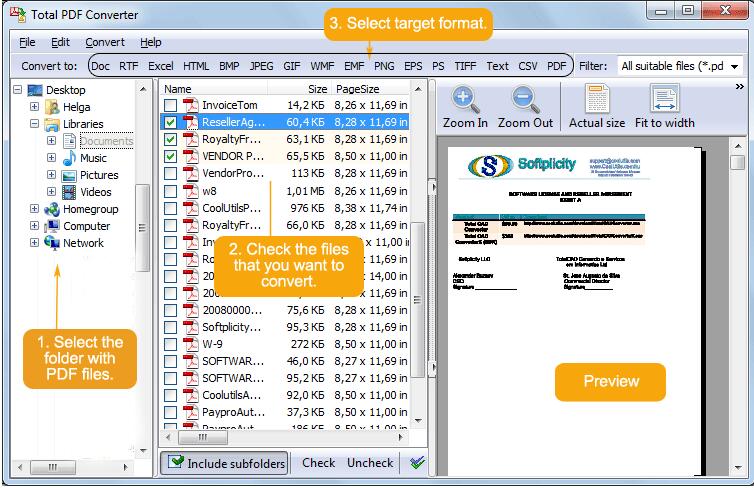Uncheck the VENDOR P… file checkbox

[170, 156]
